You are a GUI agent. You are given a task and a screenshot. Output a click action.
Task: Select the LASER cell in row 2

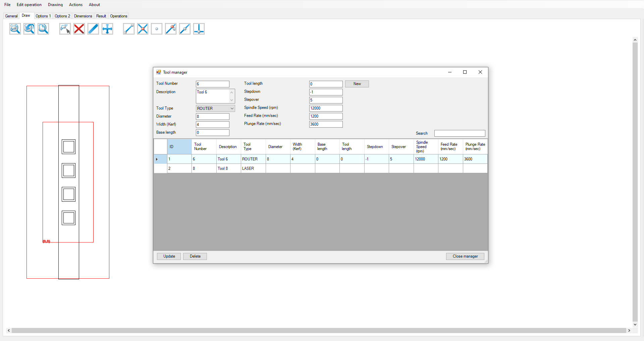point(253,168)
